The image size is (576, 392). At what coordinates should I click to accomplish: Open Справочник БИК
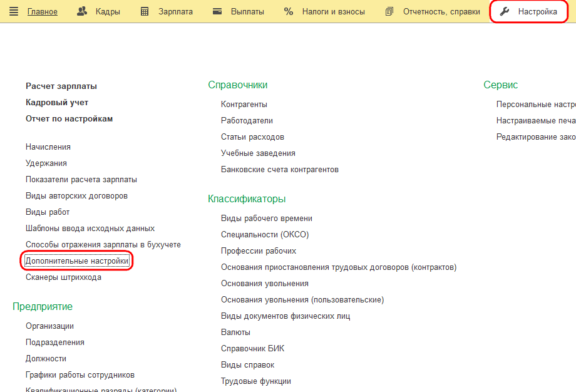click(x=252, y=349)
